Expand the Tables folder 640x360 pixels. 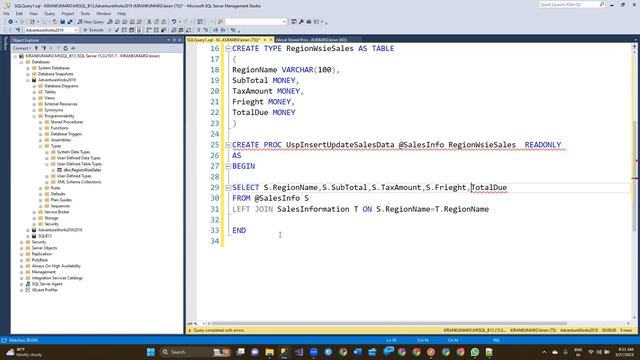34,92
